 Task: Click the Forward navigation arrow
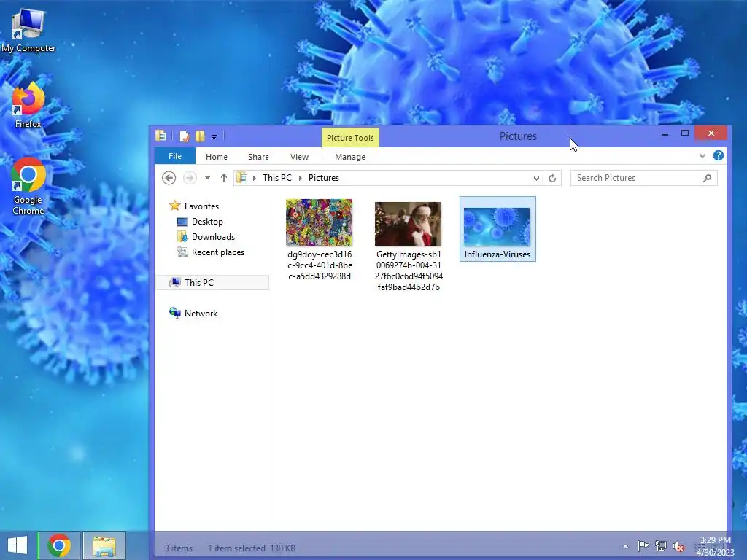pos(190,178)
